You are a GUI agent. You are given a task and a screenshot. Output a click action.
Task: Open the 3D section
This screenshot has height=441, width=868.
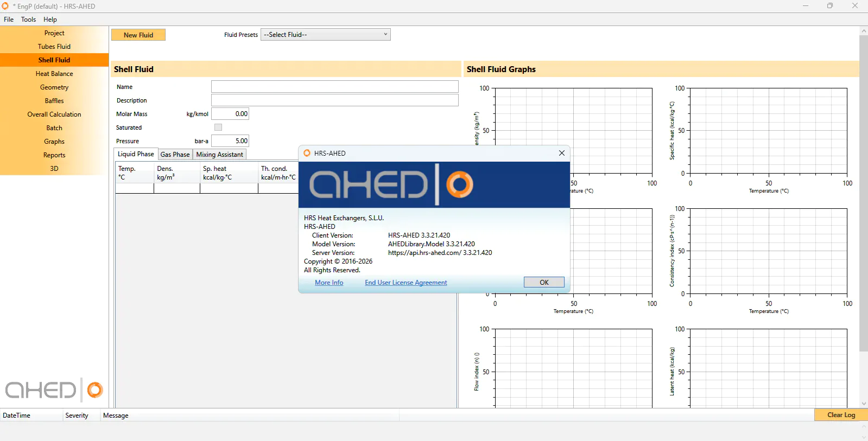54,169
